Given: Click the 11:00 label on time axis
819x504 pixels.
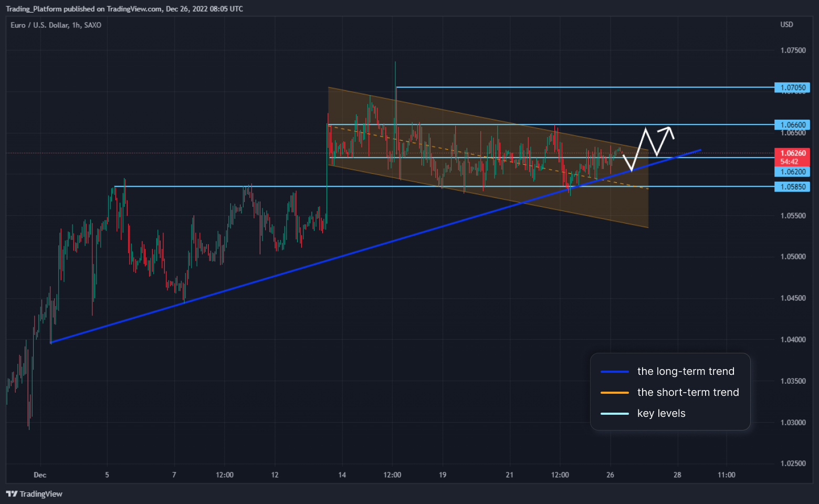Looking at the screenshot, I should point(727,475).
